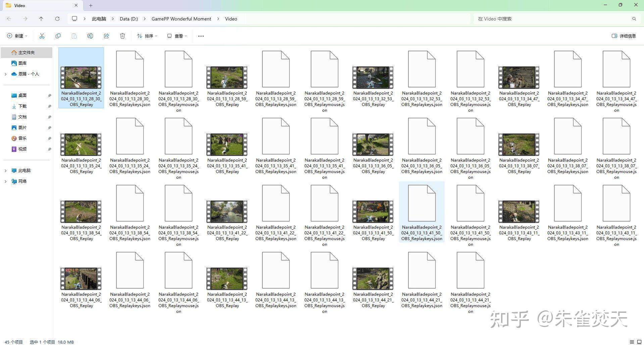644x345 pixels.
Task: Expand the 网络 tree node
Action: 5,181
